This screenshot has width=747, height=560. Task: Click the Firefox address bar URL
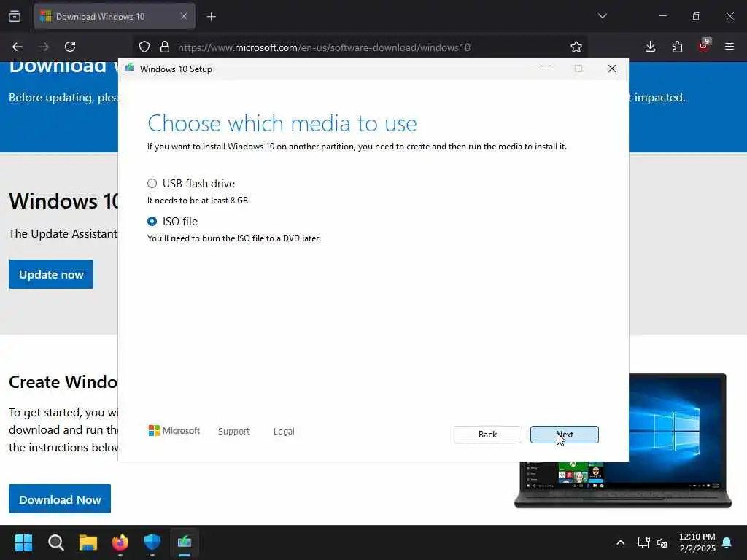click(x=324, y=47)
